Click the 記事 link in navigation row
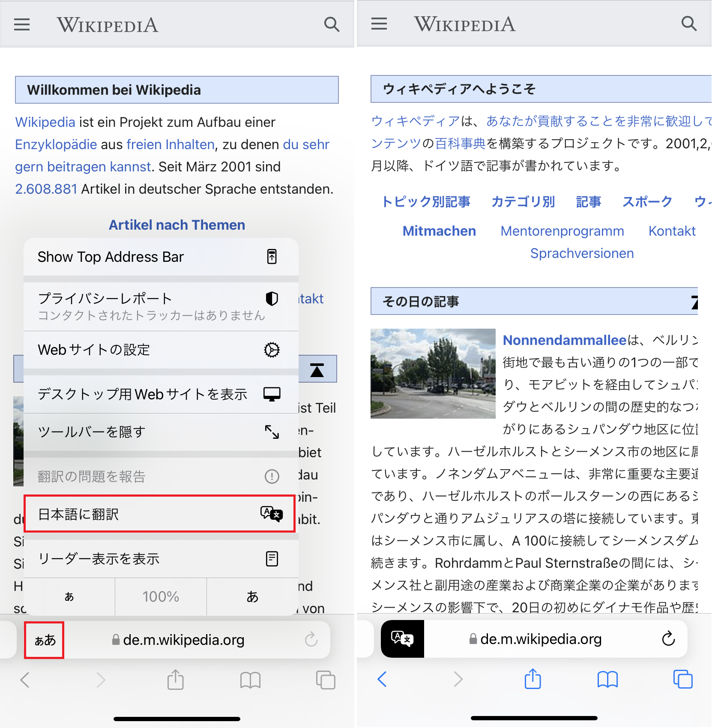This screenshot has width=715, height=728. pos(589,202)
